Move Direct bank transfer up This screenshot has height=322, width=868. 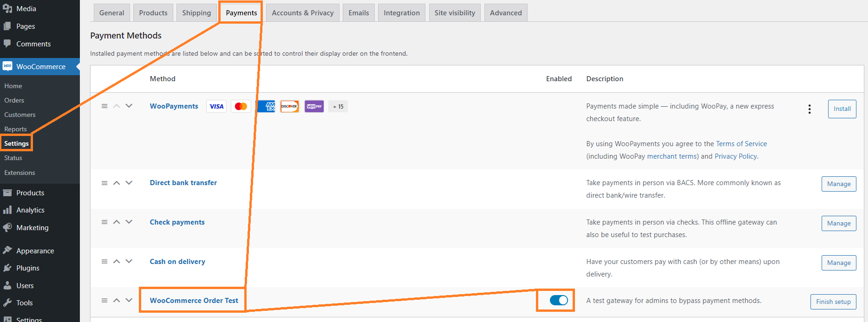(x=117, y=183)
